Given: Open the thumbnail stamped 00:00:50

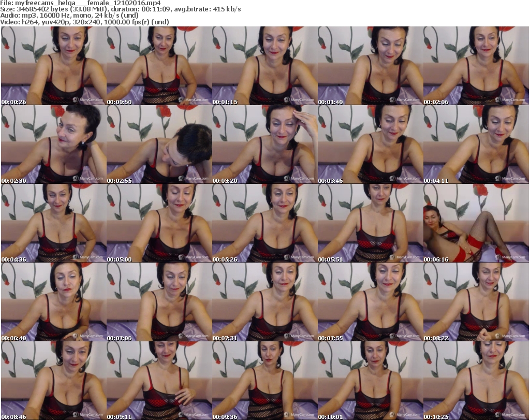Looking at the screenshot, I should [x=159, y=66].
